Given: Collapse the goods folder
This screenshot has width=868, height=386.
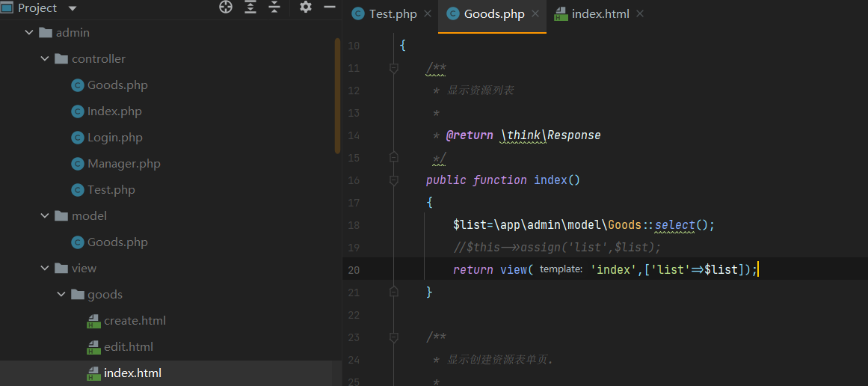Looking at the screenshot, I should pos(61,295).
